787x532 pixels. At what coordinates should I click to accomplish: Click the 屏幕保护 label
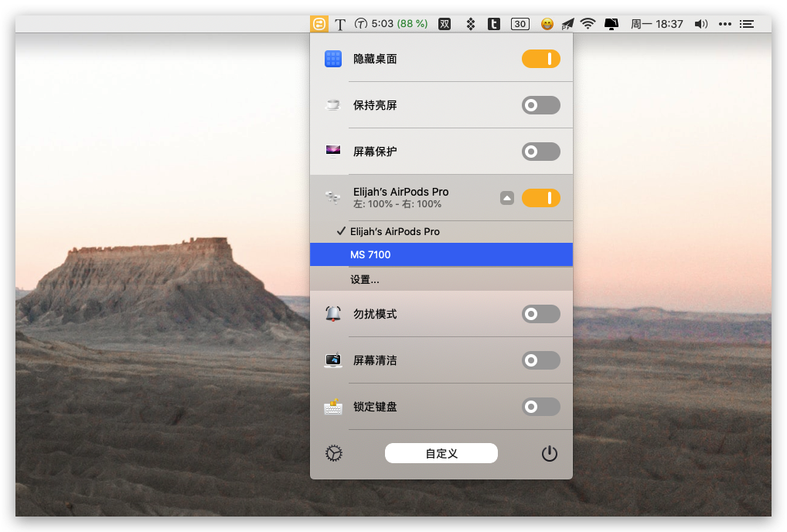(375, 151)
